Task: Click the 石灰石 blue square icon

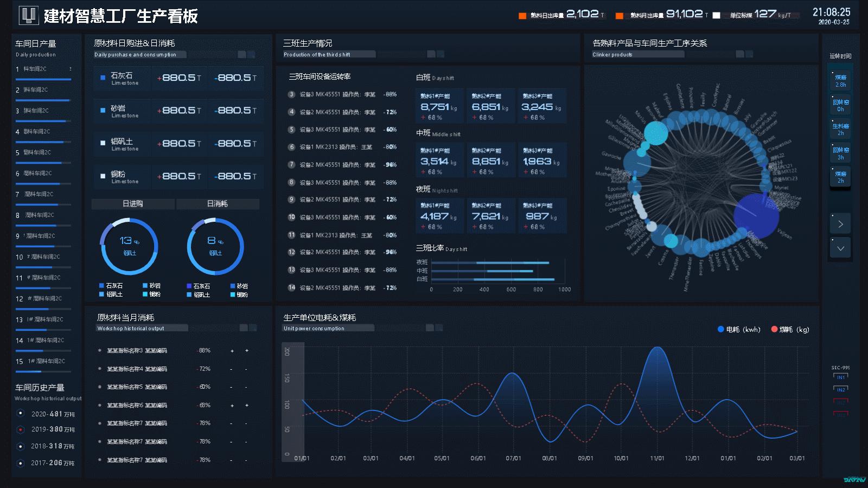Action: click(x=103, y=78)
